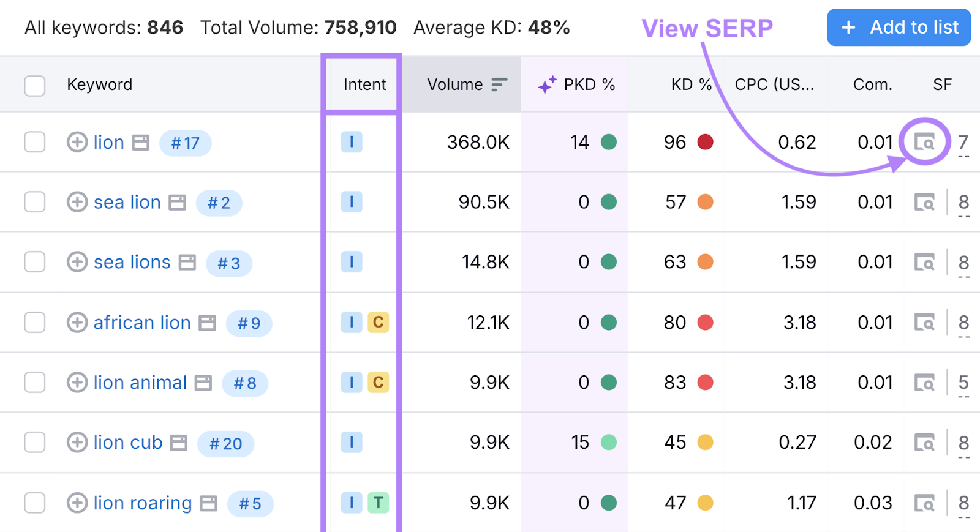Screen dimensions: 980x532
Task: Sort by the Volume column header
Action: coord(454,84)
